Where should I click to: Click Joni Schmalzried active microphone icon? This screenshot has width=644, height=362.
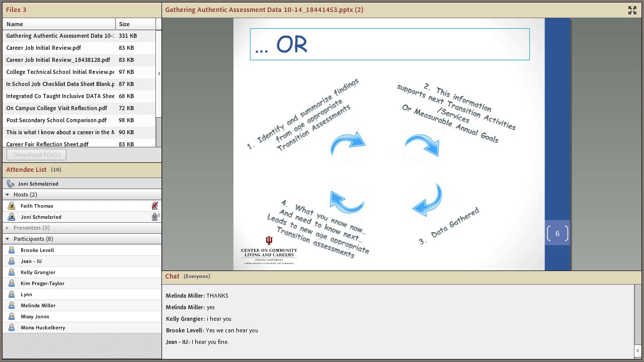click(155, 217)
